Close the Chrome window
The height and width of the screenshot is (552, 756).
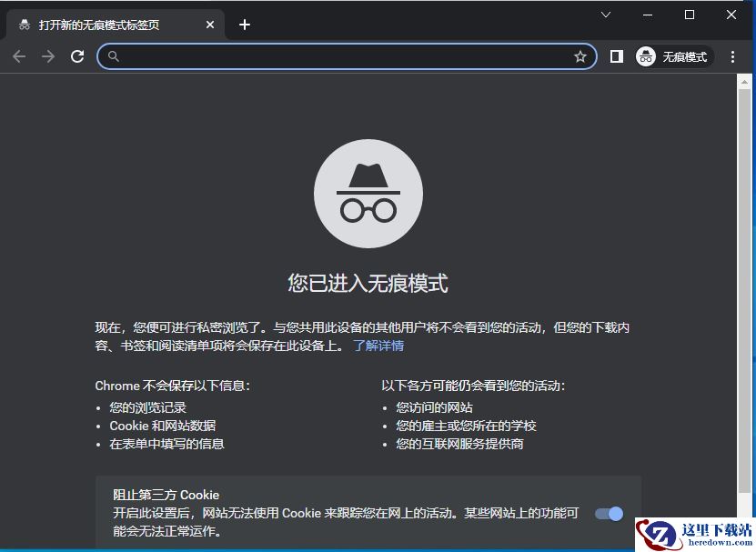[731, 15]
